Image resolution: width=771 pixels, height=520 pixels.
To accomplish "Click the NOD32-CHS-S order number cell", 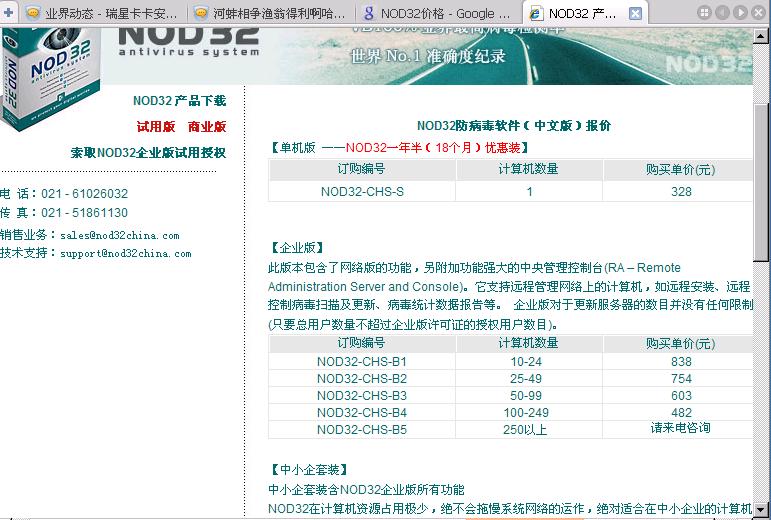I will pos(362,192).
